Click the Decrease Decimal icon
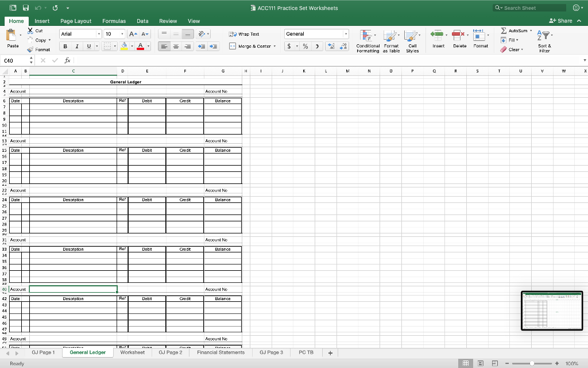The height and width of the screenshot is (368, 588). point(343,46)
